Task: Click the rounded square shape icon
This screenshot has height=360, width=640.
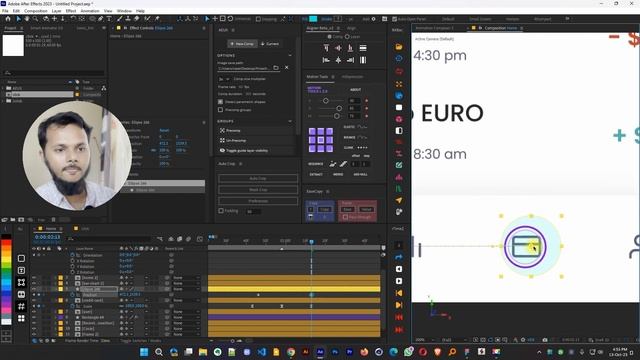Action: pyautogui.click(x=21, y=258)
